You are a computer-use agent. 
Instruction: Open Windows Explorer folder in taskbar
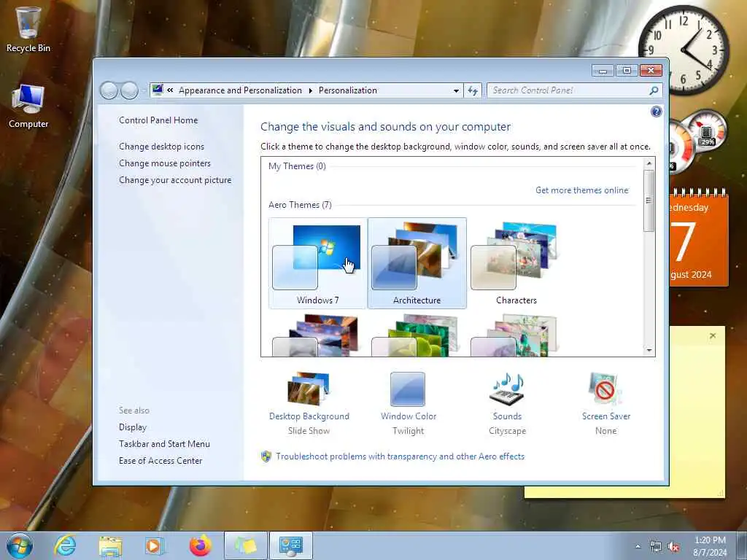click(111, 545)
